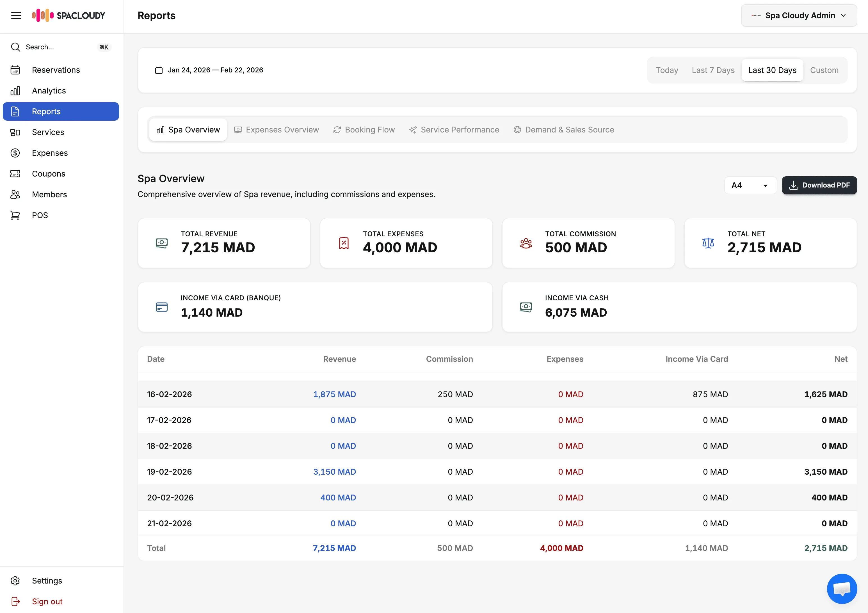Open POS using the shopping cart icon
Image resolution: width=868 pixels, height=613 pixels.
click(x=15, y=215)
